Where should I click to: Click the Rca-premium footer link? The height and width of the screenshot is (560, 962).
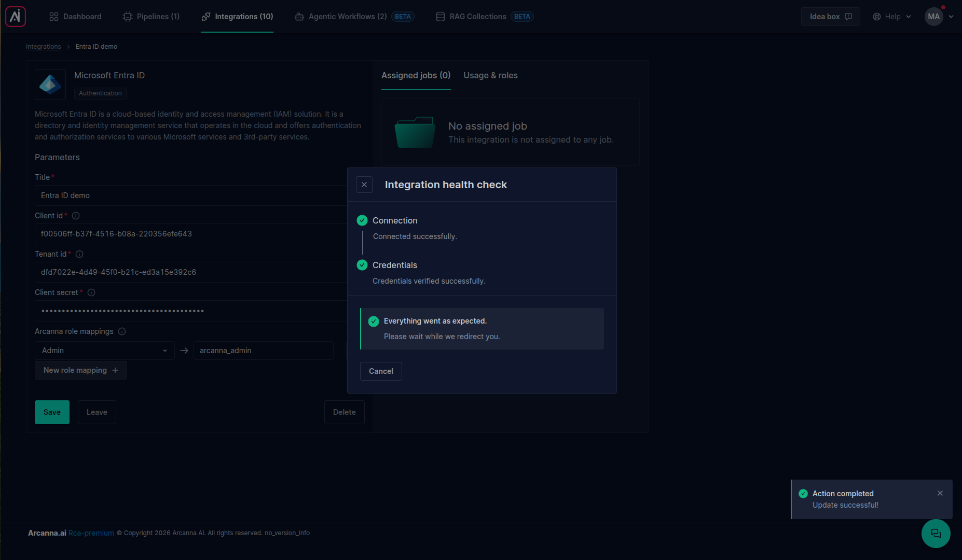pyautogui.click(x=91, y=533)
